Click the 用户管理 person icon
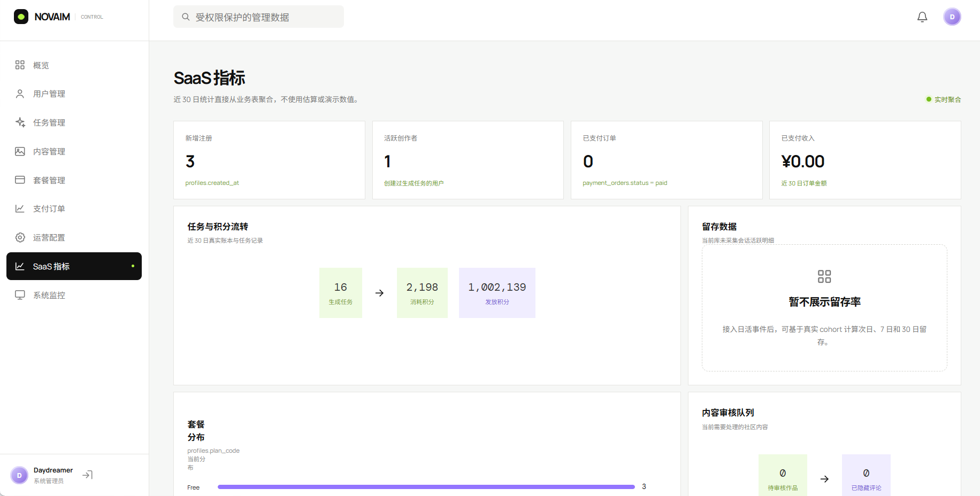The height and width of the screenshot is (496, 980). pos(20,94)
